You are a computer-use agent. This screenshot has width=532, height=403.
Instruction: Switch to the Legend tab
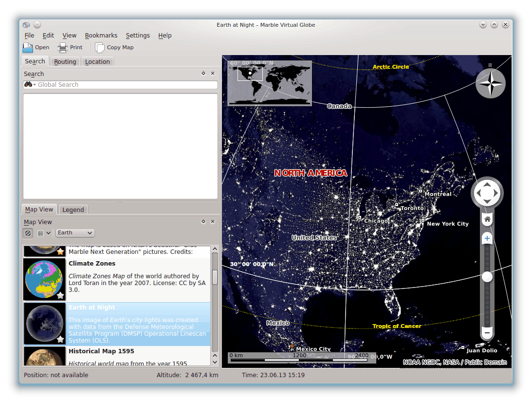(x=73, y=210)
